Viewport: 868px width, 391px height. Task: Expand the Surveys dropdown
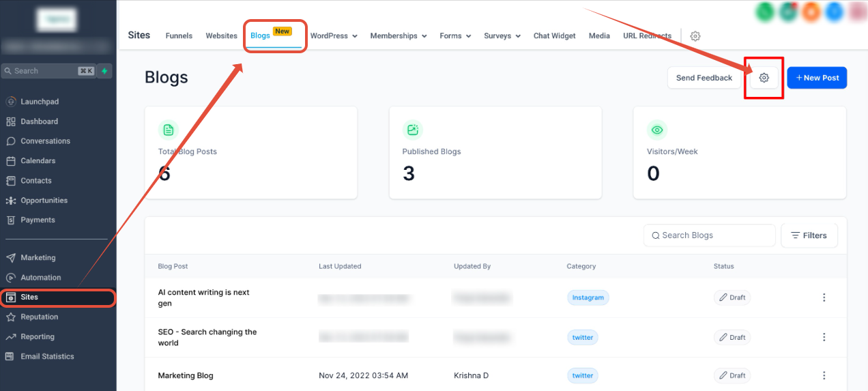pos(502,36)
